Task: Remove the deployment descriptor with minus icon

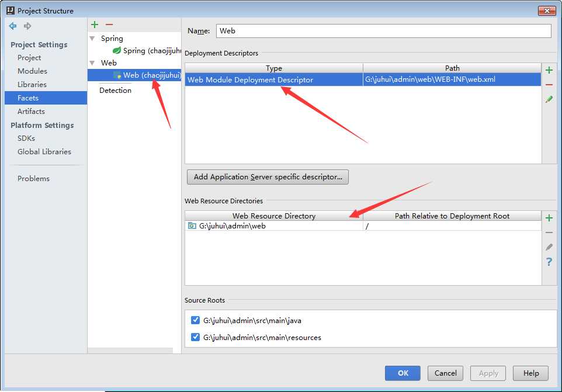Action: [x=549, y=85]
